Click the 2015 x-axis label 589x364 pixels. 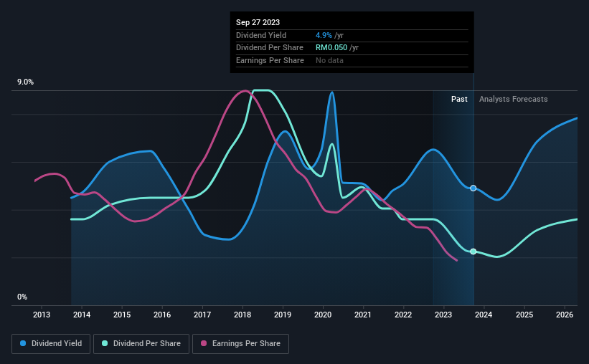coord(122,315)
